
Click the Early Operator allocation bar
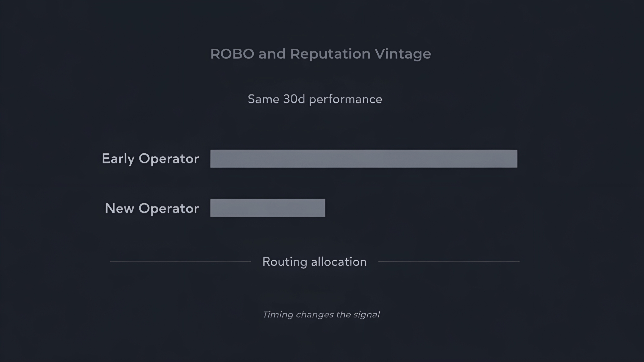(x=364, y=158)
